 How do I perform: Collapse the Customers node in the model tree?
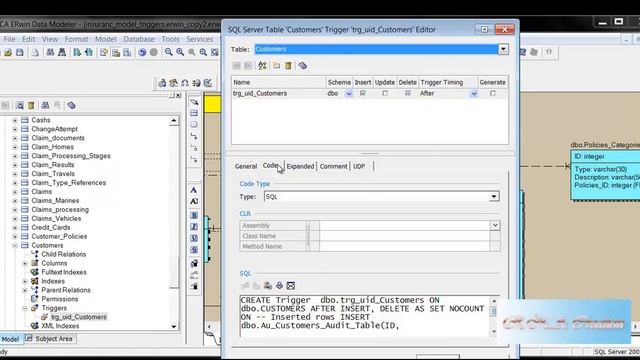click(15, 245)
